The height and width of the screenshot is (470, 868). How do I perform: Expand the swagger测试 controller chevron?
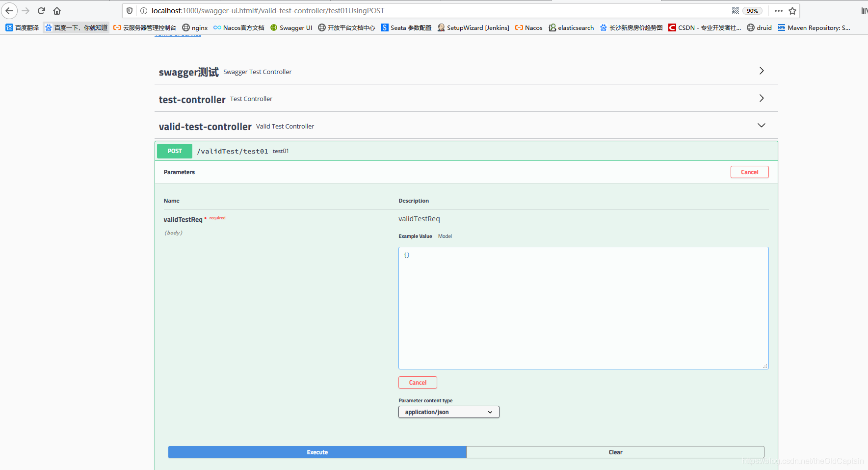pyautogui.click(x=762, y=71)
